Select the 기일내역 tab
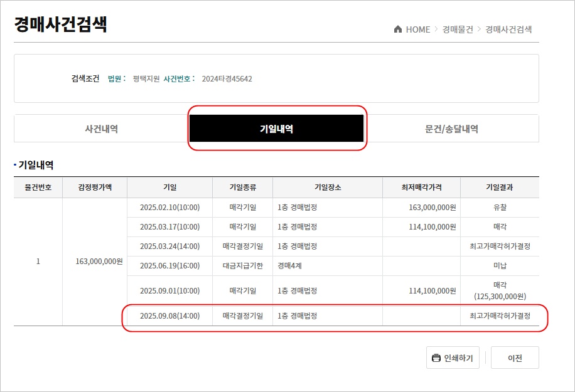This screenshot has height=392, width=575. pyautogui.click(x=276, y=129)
